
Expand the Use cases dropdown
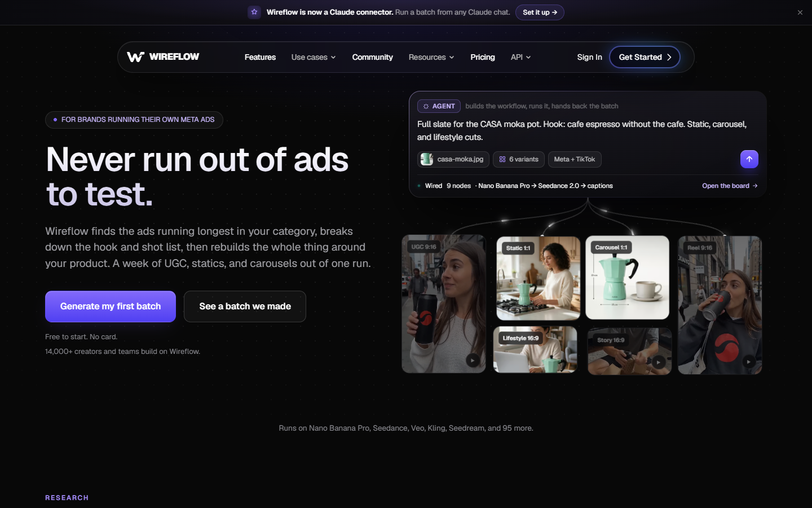(314, 57)
